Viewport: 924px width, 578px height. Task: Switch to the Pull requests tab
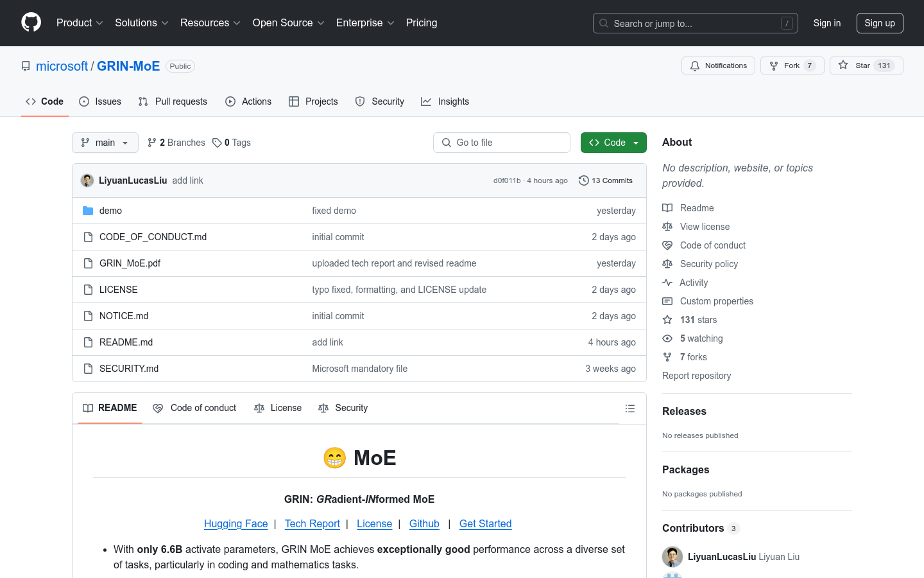tap(173, 101)
